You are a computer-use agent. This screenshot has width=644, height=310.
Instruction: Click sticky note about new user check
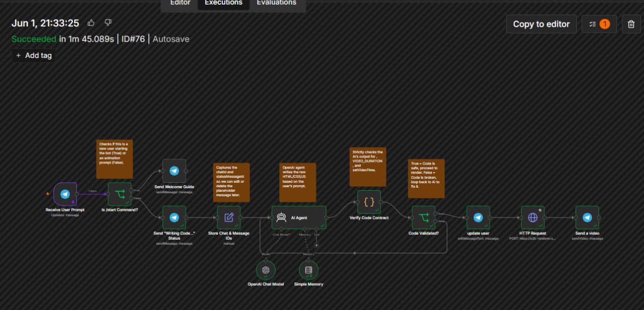click(x=115, y=159)
